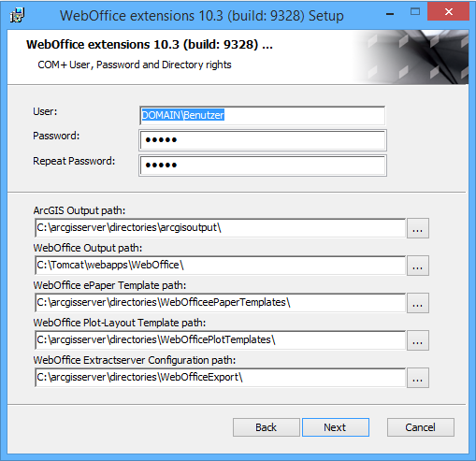Click 'WebOffice Output path:' label
This screenshot has height=461, width=476.
pyautogui.click(x=88, y=248)
